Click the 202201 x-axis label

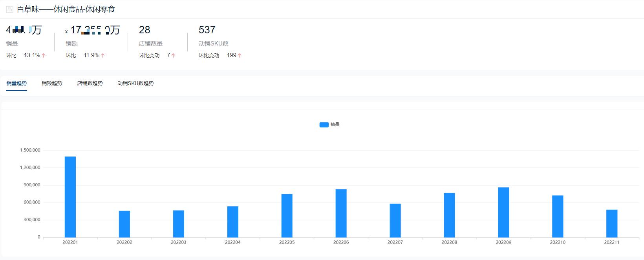70,242
